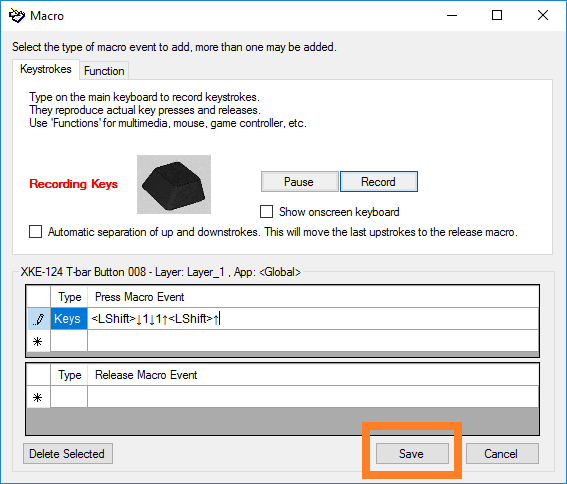Viewport: 567px width, 484px height.
Task: Select the Keys type cell
Action: coord(69,319)
